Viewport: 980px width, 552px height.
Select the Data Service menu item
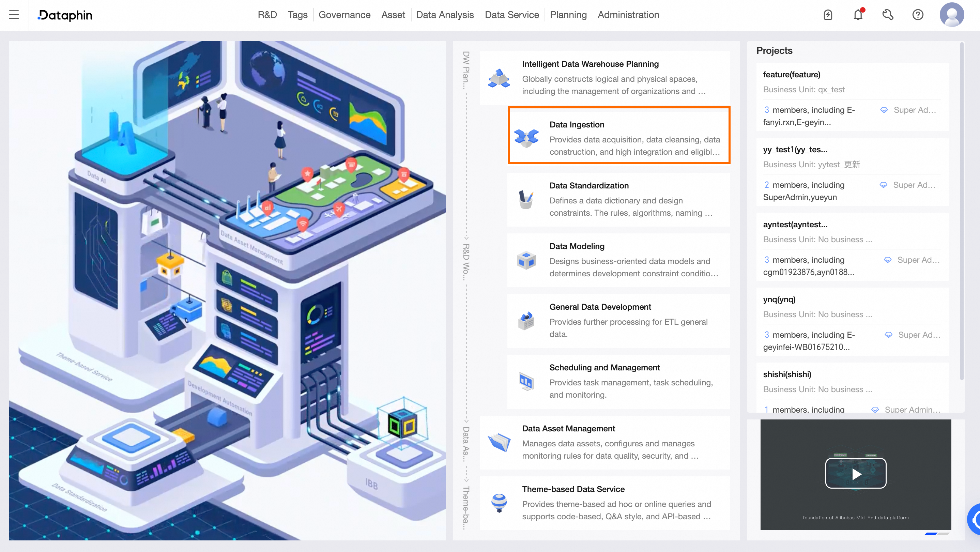point(512,15)
